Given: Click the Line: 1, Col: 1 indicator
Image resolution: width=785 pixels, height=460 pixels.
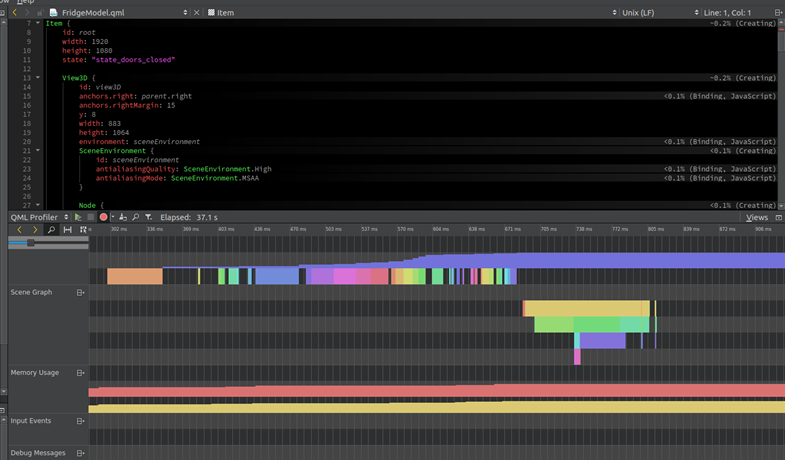Looking at the screenshot, I should (x=729, y=13).
